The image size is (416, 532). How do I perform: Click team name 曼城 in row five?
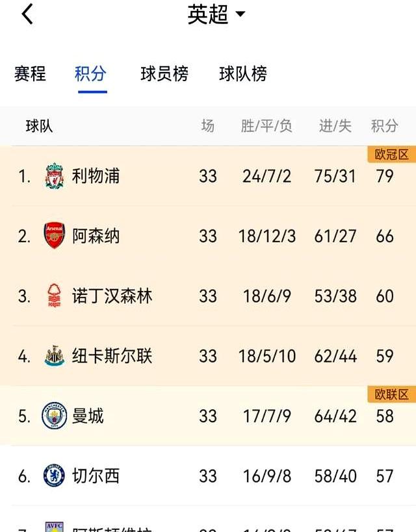click(88, 416)
